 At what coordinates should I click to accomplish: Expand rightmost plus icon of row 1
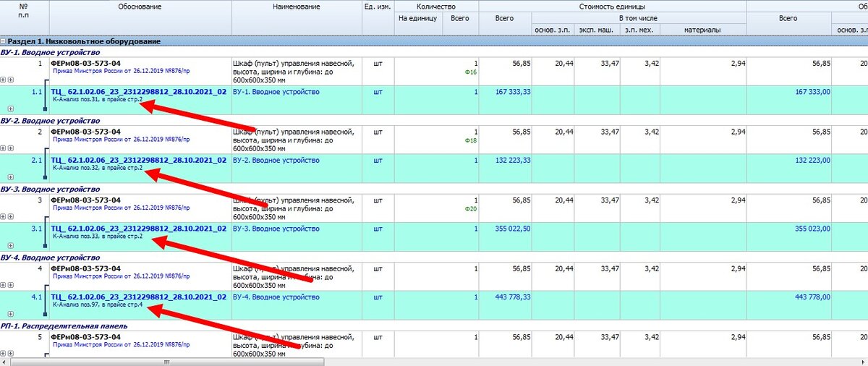click(10, 79)
